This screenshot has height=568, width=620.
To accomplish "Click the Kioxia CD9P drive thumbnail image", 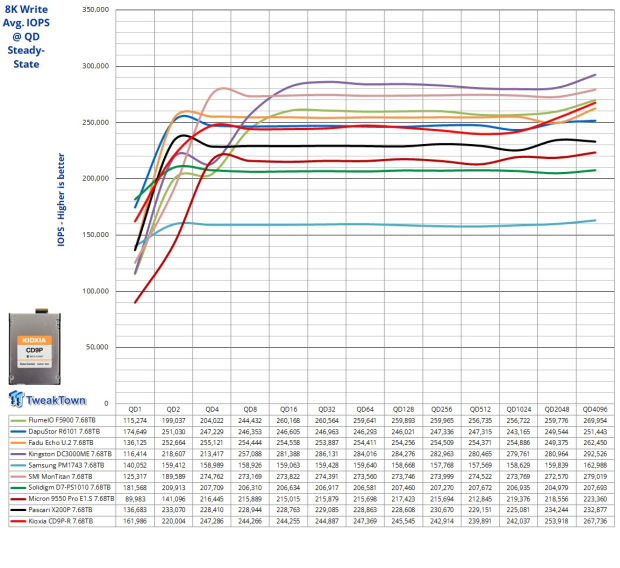I will pyautogui.click(x=35, y=346).
